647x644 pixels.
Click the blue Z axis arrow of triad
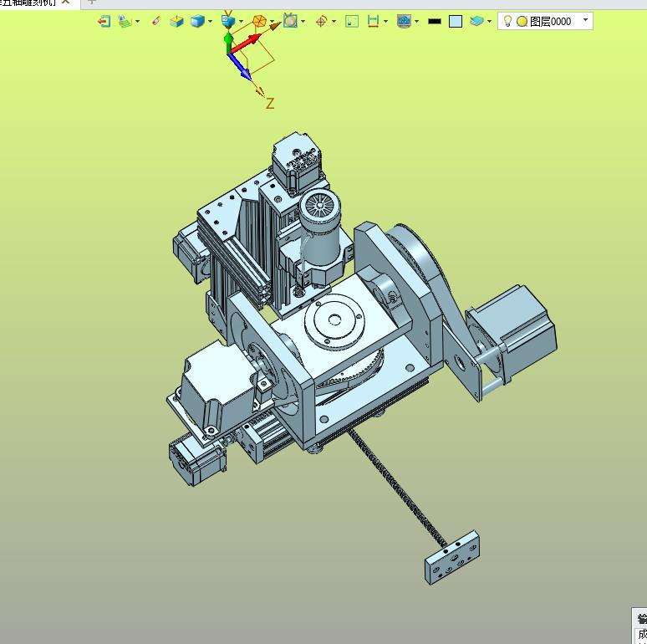[240, 67]
